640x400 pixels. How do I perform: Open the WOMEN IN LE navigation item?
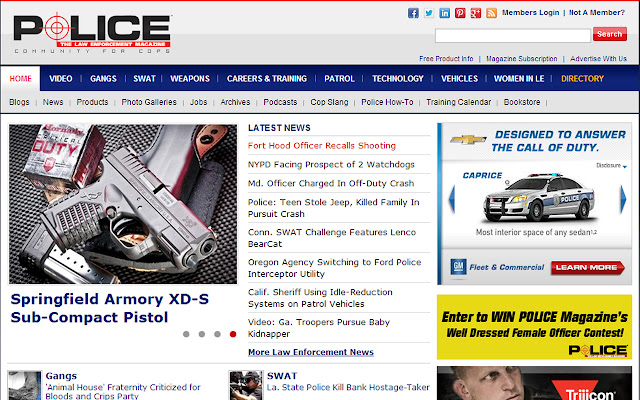tap(519, 78)
